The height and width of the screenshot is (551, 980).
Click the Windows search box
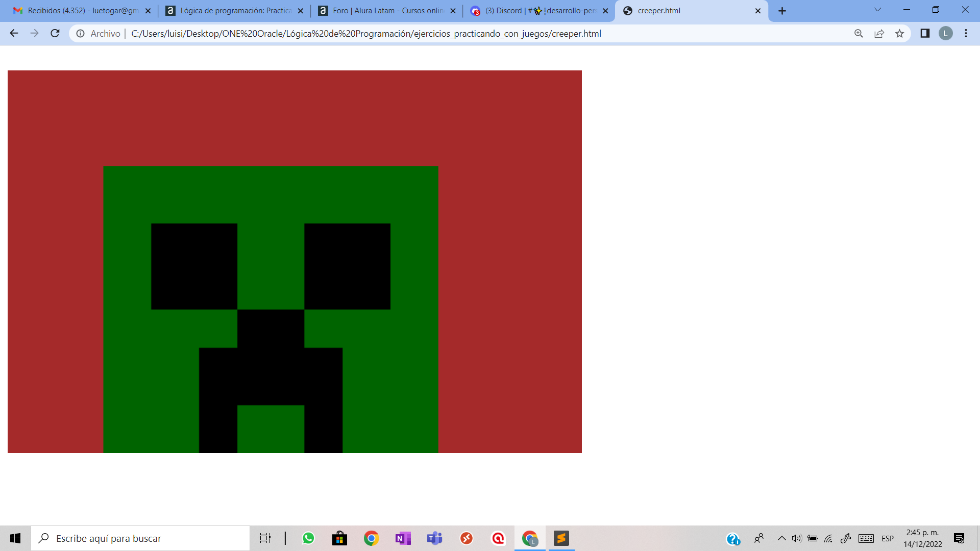pyautogui.click(x=140, y=538)
